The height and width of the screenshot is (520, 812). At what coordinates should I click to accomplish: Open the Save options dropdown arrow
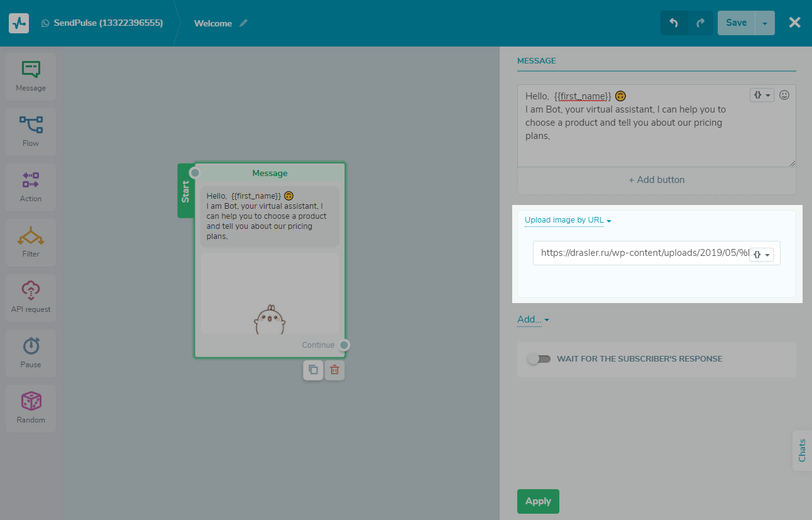coord(765,23)
